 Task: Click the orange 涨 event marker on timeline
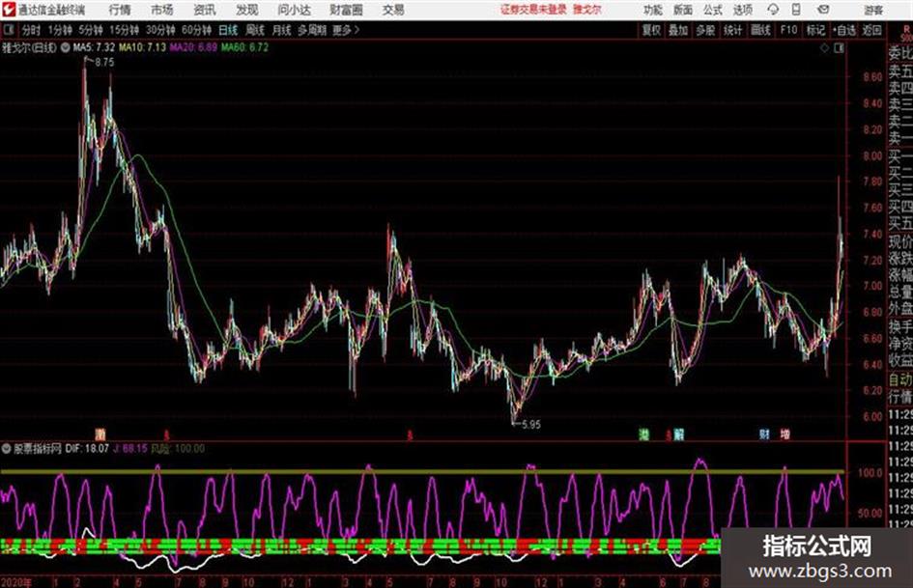click(x=101, y=434)
